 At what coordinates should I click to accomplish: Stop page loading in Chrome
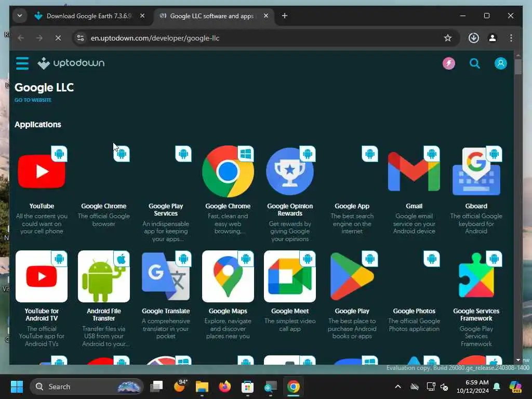point(58,38)
